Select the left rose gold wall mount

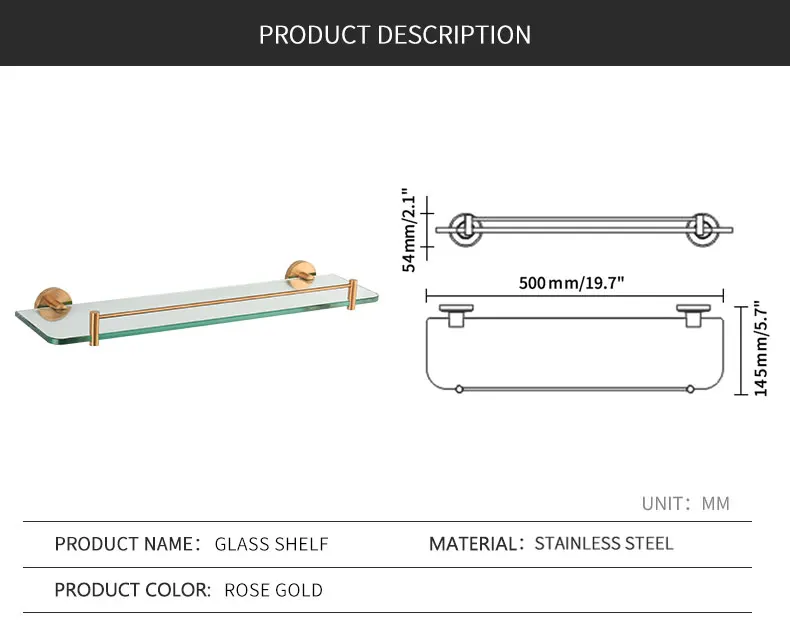[53, 301]
